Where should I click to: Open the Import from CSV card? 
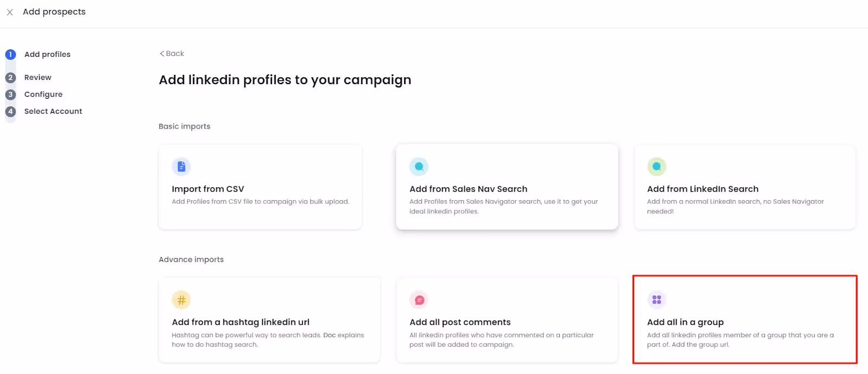pyautogui.click(x=260, y=187)
